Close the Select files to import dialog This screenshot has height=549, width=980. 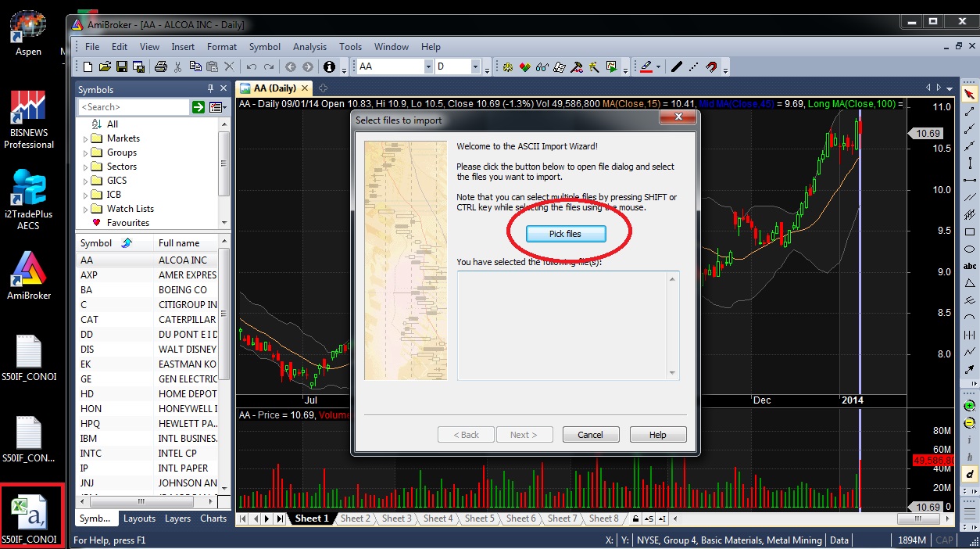pos(678,118)
